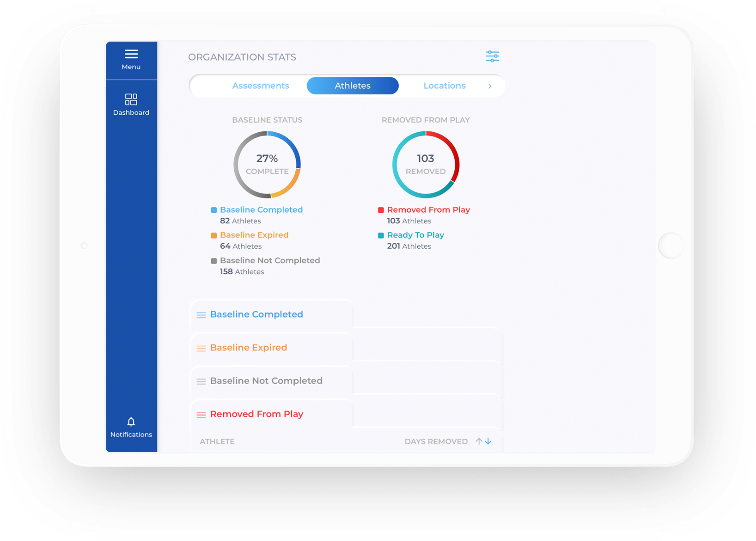
Task: Switch to the Assessments tab
Action: coord(261,86)
